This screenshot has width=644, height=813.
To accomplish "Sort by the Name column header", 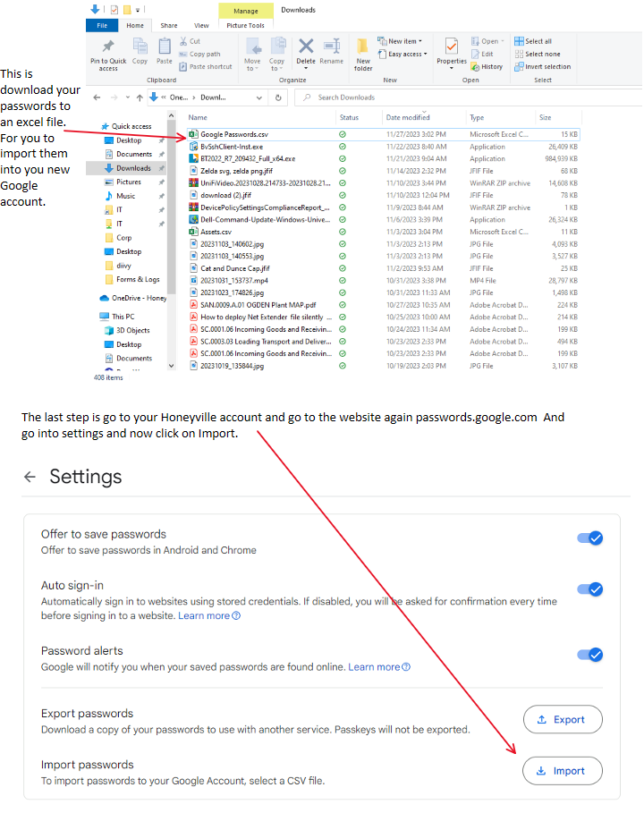I will click(198, 118).
